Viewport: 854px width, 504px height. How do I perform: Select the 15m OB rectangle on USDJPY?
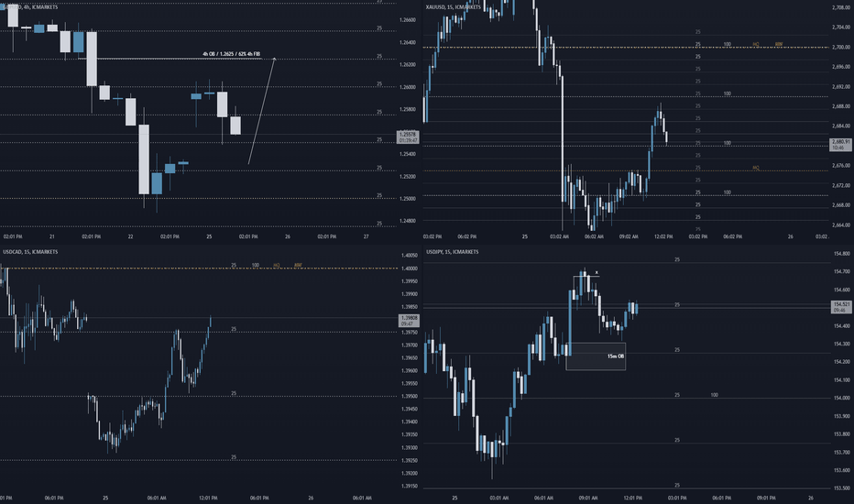click(x=596, y=356)
